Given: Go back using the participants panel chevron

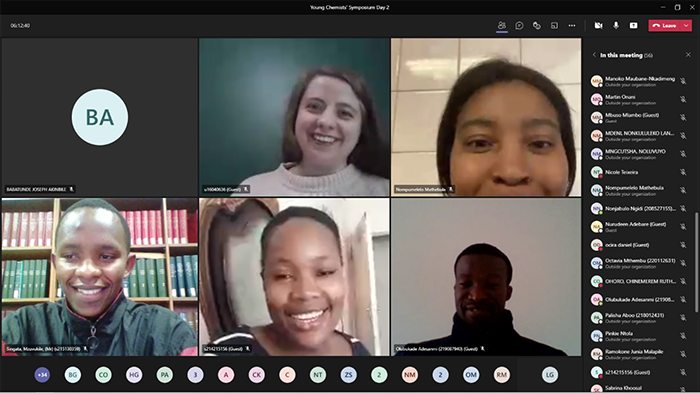Looking at the screenshot, I should pyautogui.click(x=594, y=55).
